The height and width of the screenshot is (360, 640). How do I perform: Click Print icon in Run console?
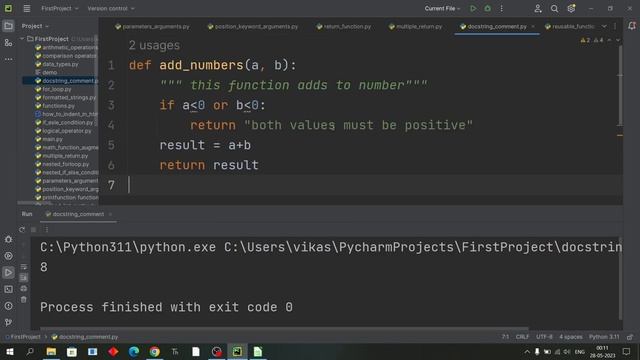(x=24, y=289)
